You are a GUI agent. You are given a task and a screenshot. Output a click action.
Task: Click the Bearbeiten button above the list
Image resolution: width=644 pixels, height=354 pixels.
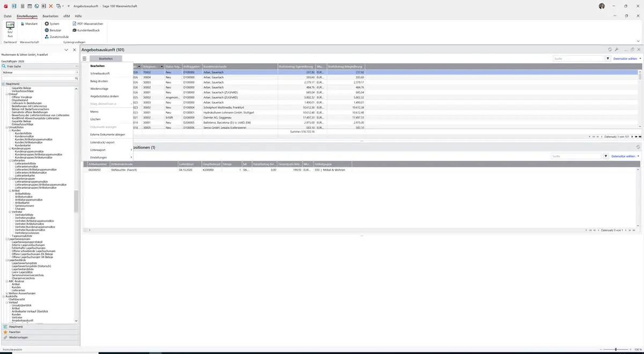pos(106,58)
